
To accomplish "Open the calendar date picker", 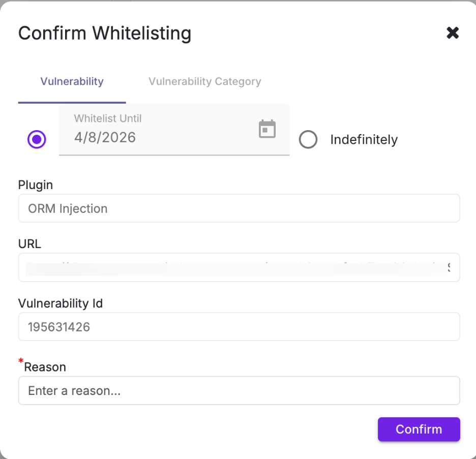I will point(267,129).
